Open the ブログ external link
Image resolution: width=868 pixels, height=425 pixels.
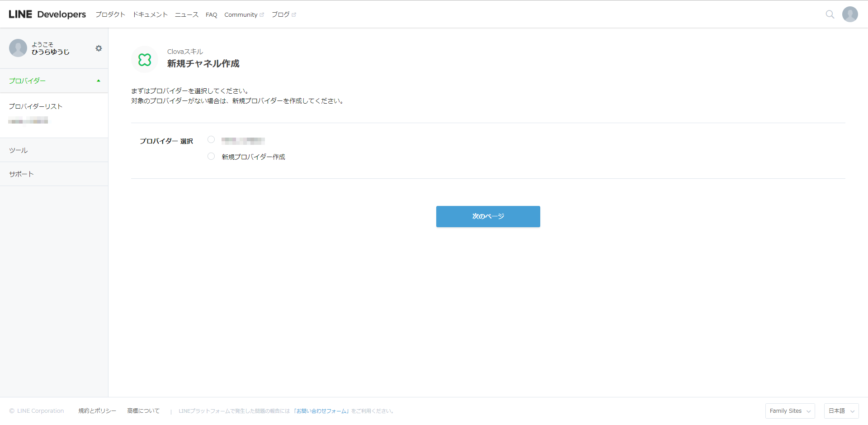click(x=284, y=14)
